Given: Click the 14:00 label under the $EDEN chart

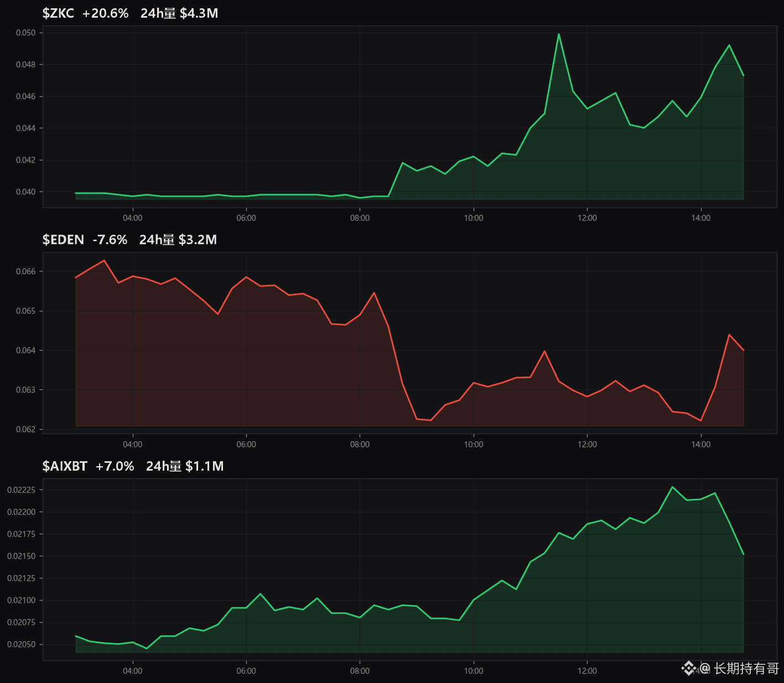Looking at the screenshot, I should pyautogui.click(x=701, y=445).
